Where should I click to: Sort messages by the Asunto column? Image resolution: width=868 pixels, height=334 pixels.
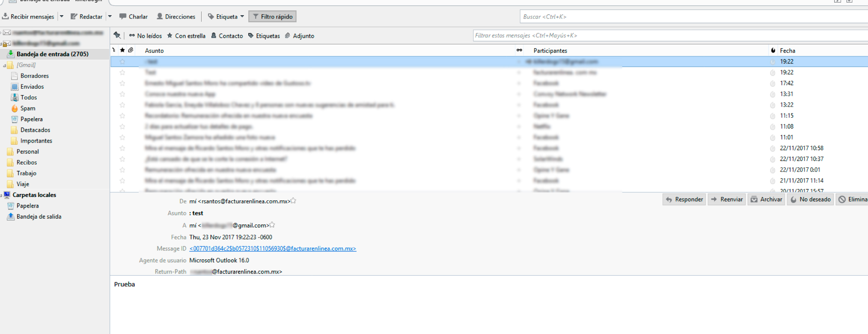pyautogui.click(x=155, y=51)
